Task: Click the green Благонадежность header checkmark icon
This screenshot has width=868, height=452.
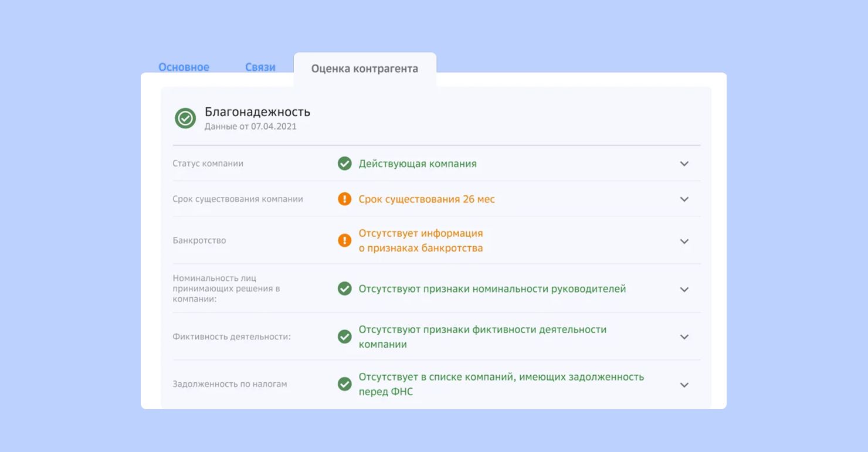Action: pos(185,118)
